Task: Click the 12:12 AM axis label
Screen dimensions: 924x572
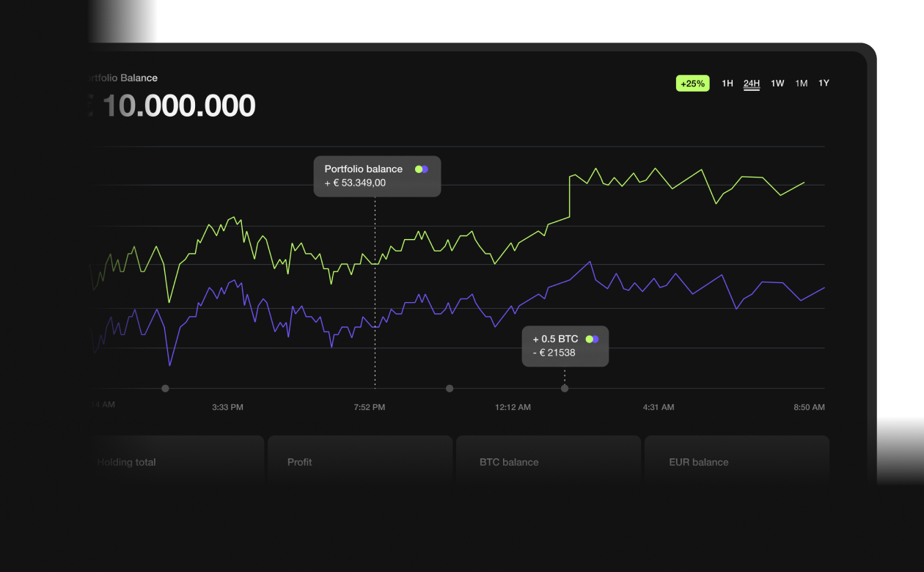Action: coord(513,407)
